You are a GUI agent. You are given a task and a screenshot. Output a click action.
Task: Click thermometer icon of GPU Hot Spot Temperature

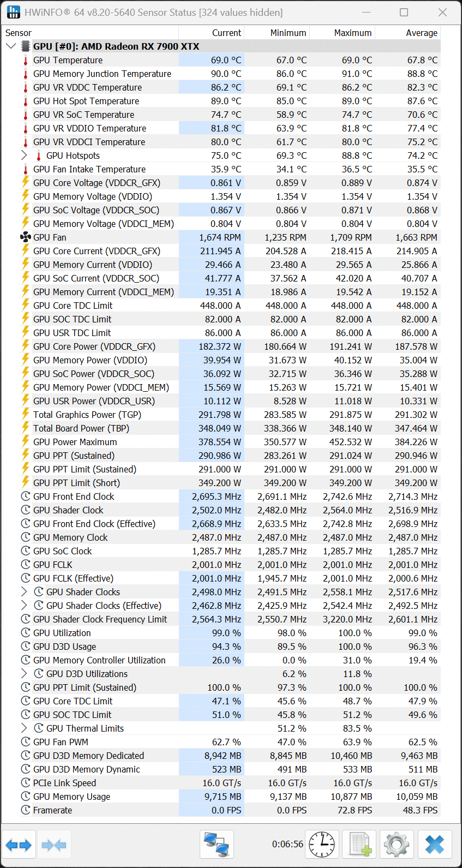(25, 101)
